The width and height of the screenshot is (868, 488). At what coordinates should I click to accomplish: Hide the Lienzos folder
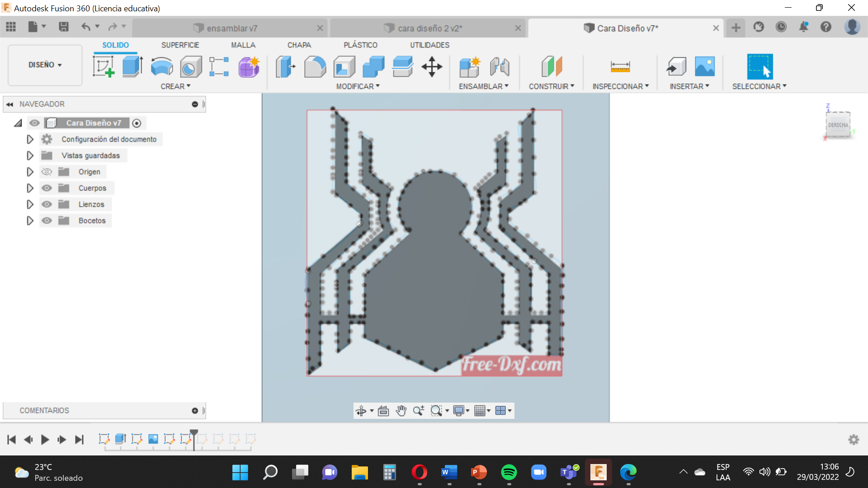[x=47, y=204]
